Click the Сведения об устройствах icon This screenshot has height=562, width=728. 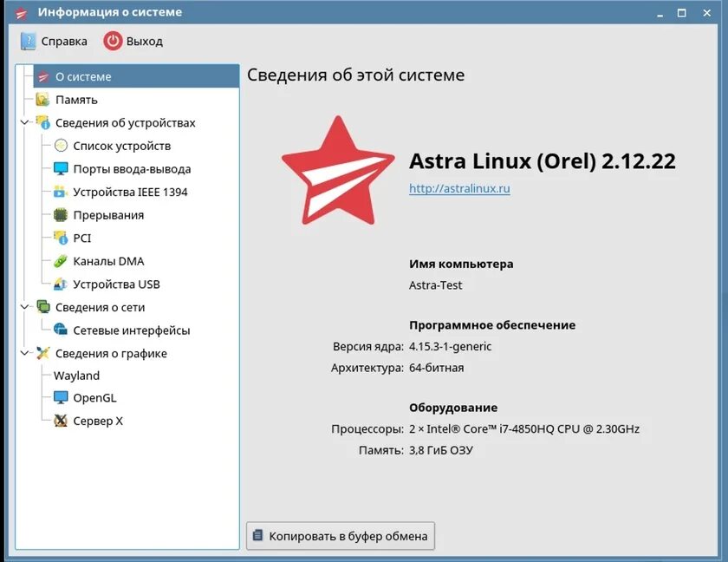coord(42,122)
